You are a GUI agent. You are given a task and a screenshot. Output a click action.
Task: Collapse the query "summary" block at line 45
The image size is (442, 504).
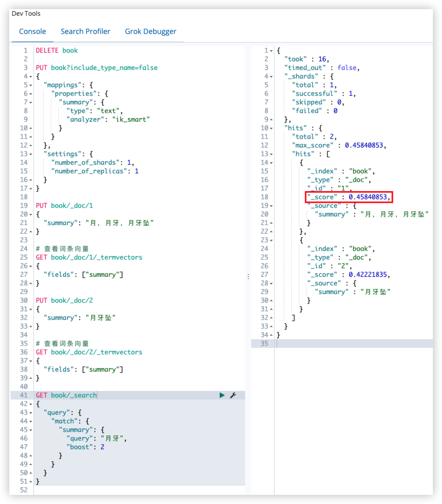[31, 430]
